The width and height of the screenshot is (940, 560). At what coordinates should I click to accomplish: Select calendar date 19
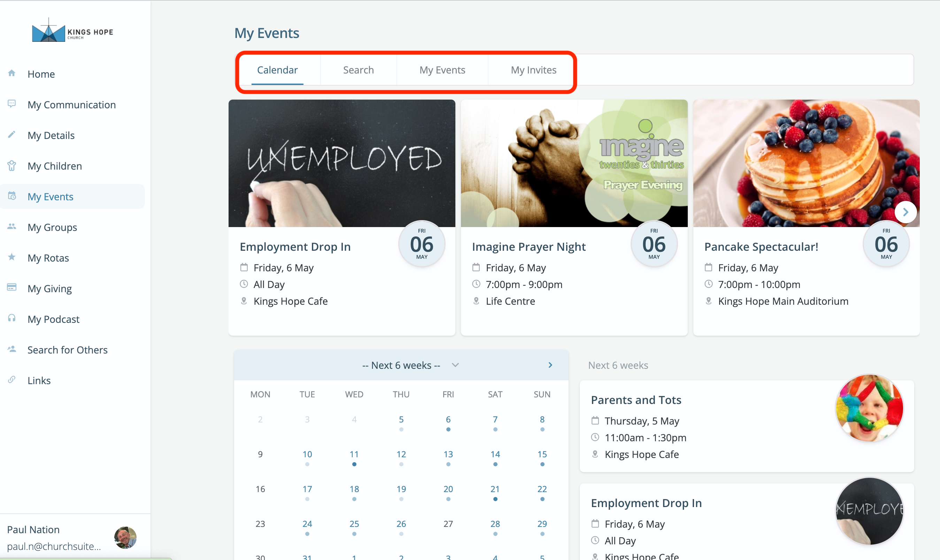pos(401,489)
